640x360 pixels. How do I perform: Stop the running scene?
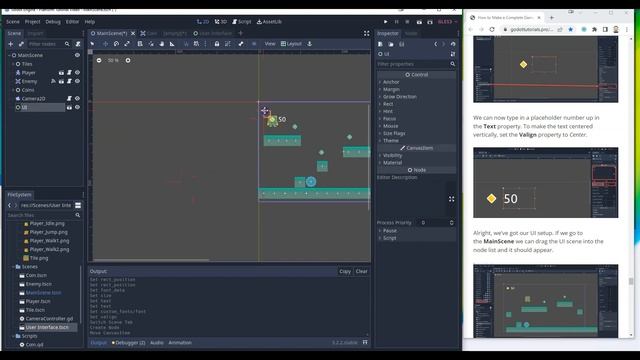(x=407, y=22)
